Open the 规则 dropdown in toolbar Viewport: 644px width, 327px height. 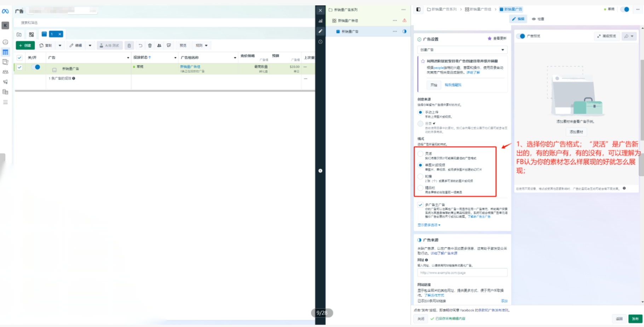point(202,45)
